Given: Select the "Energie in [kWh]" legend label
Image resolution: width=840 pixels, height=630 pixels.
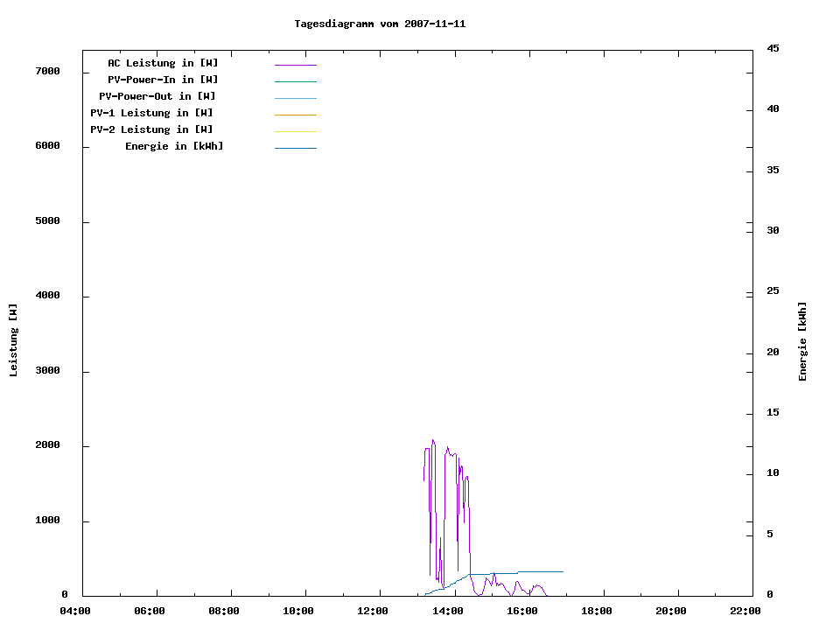Looking at the screenshot, I should coord(174,146).
